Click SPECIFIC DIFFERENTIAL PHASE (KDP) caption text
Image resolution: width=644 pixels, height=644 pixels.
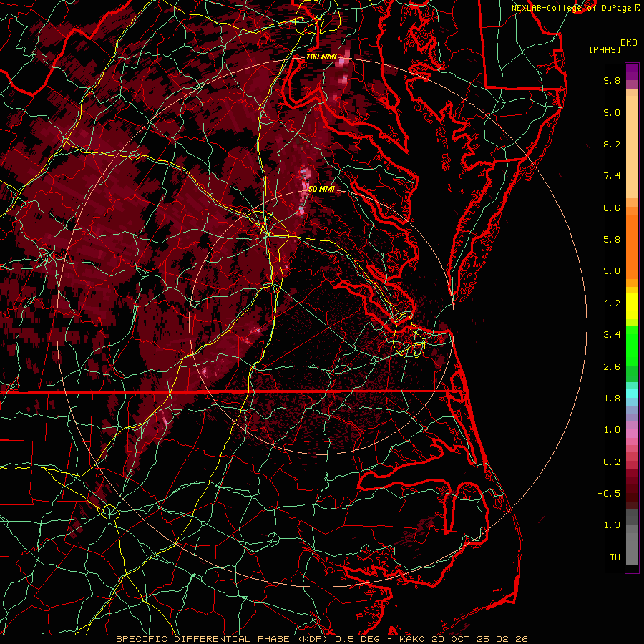(223, 639)
